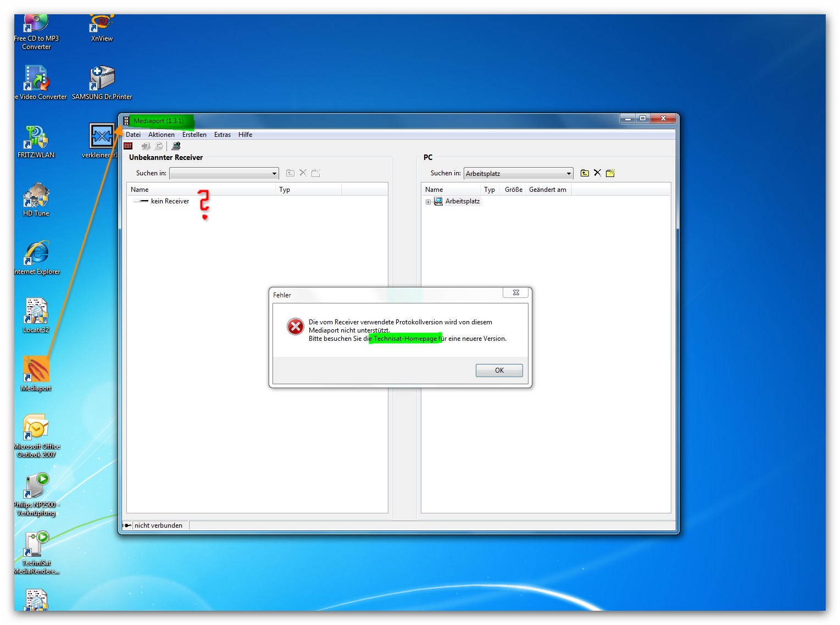Close the Fehler dialog with X
Image resolution: width=840 pixels, height=625 pixels.
click(516, 292)
